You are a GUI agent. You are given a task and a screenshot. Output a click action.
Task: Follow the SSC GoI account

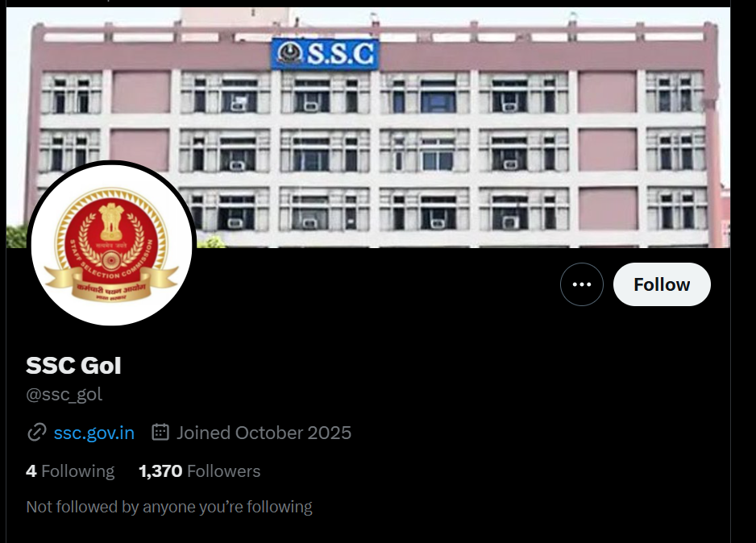click(x=662, y=284)
